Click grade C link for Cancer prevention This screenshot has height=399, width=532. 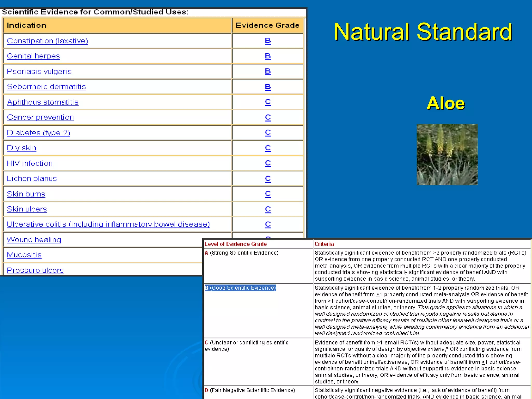pyautogui.click(x=268, y=117)
